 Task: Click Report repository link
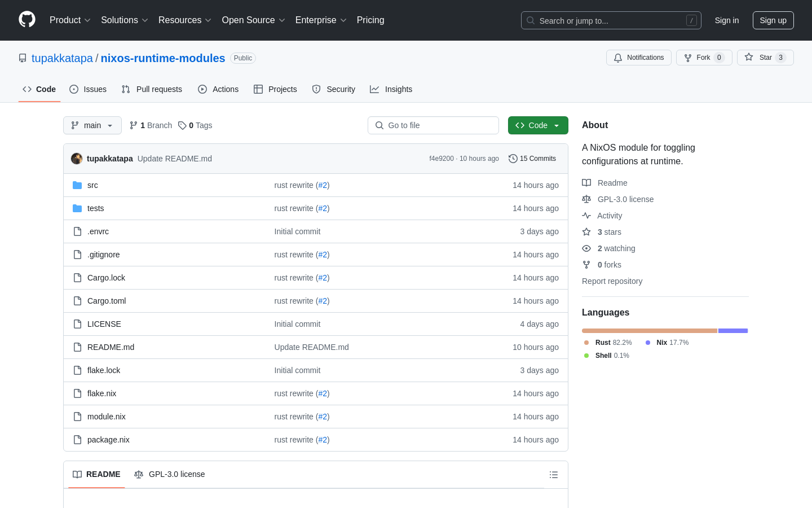(x=612, y=281)
